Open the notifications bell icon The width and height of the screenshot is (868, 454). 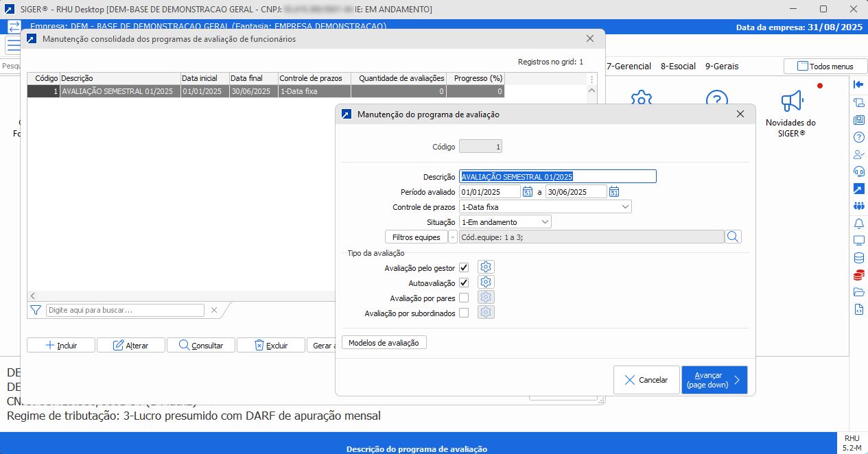[858, 224]
